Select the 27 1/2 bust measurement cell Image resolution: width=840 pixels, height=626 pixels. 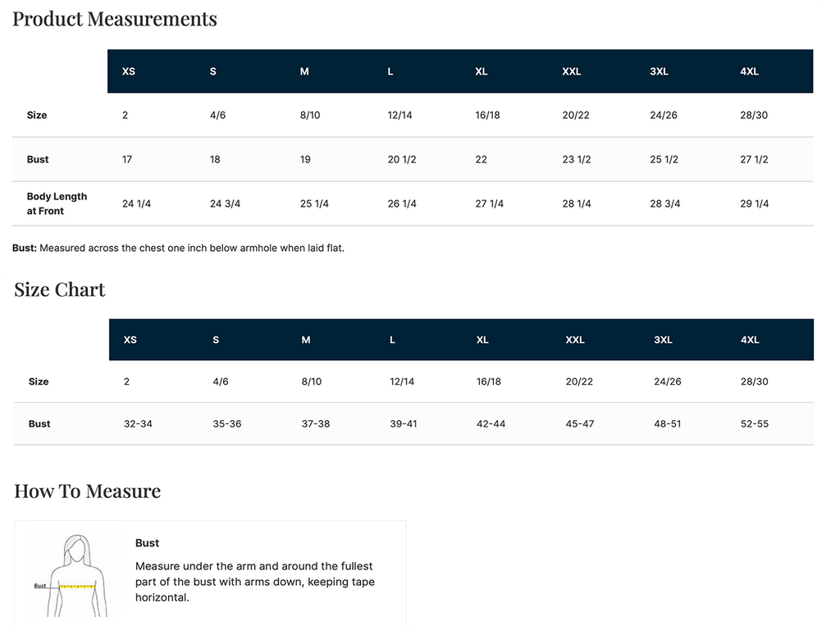[754, 159]
